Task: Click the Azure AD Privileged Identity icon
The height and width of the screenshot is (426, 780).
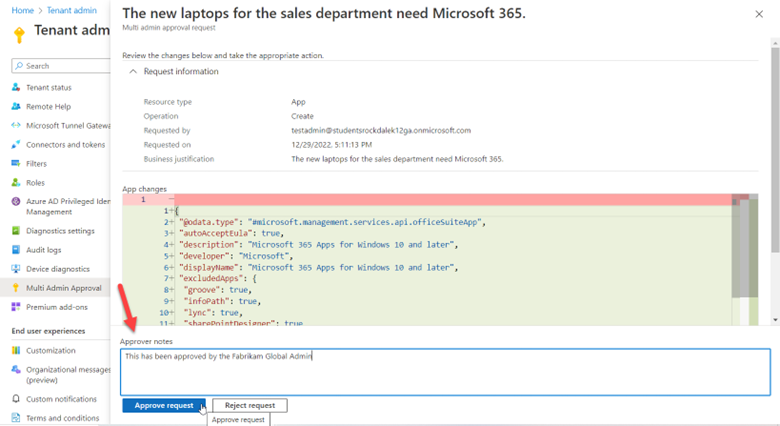Action: coord(16,201)
